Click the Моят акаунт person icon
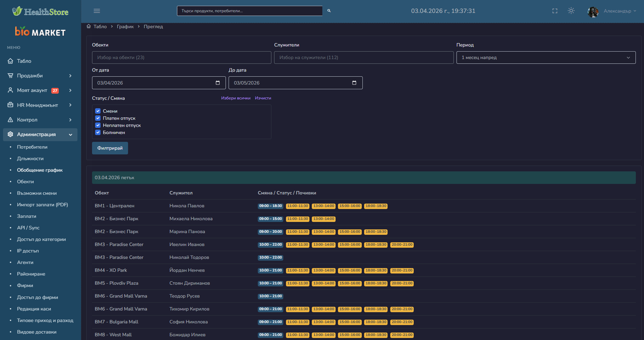 tap(11, 90)
